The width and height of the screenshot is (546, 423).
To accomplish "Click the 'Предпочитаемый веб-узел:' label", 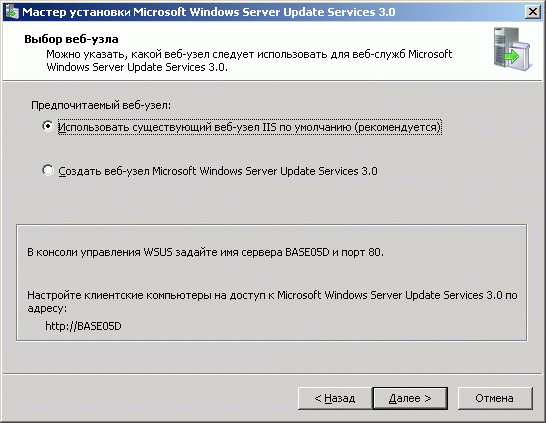I will (x=101, y=105).
